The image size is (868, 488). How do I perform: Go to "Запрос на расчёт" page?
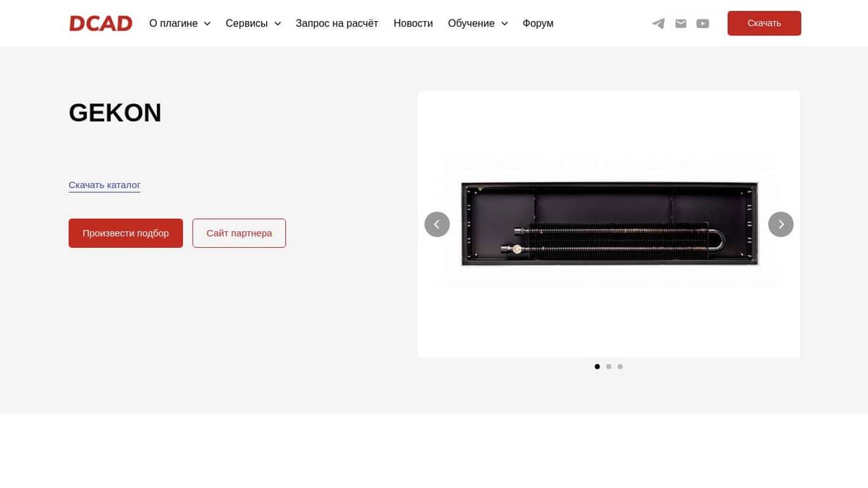point(336,23)
